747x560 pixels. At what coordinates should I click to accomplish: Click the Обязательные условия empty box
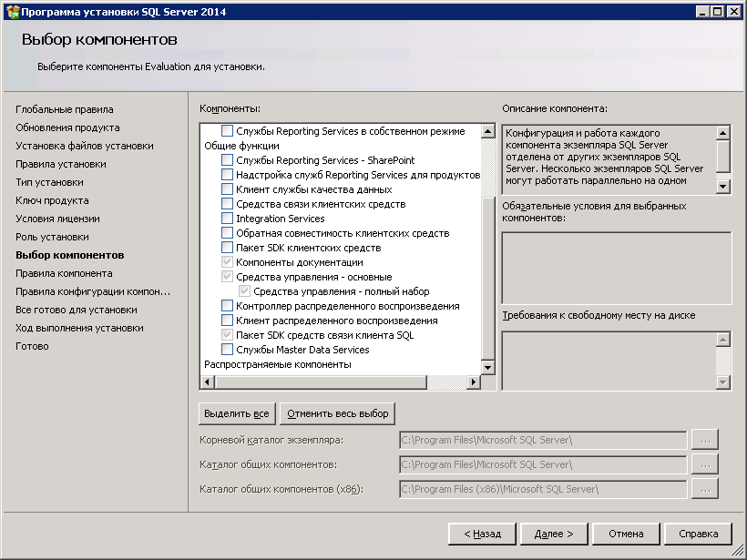[x=617, y=268]
